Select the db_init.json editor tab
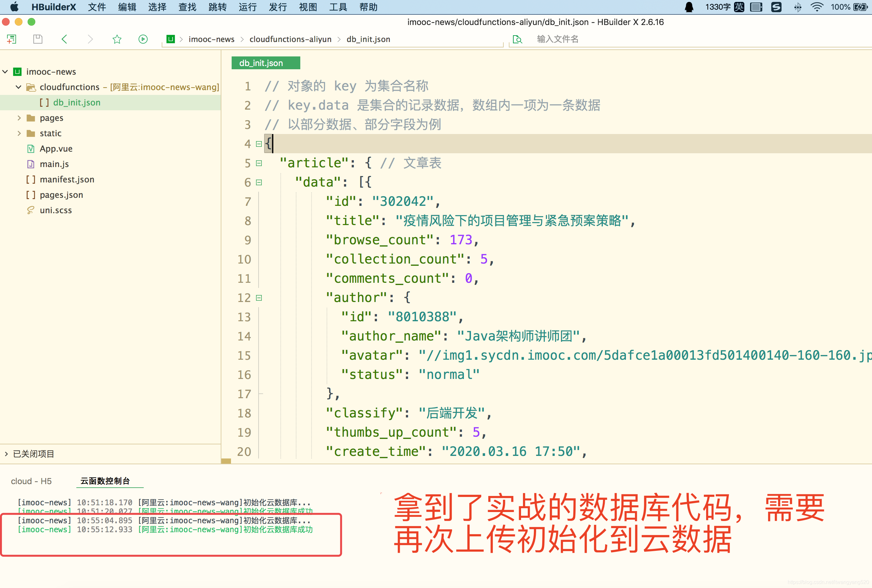 click(266, 63)
